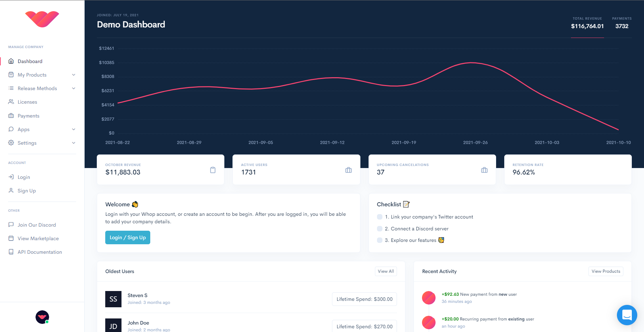
Task: Click the Whop logo at top of sidebar
Action: click(x=42, y=19)
